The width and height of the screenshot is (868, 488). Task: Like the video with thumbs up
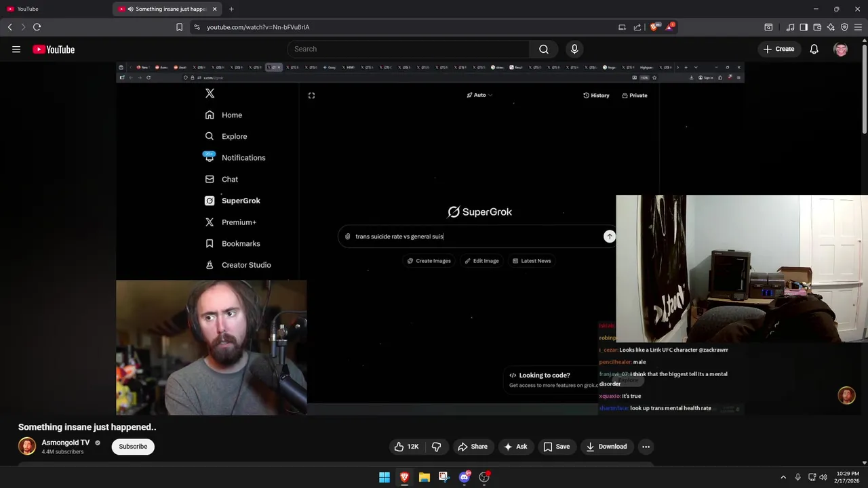point(407,447)
